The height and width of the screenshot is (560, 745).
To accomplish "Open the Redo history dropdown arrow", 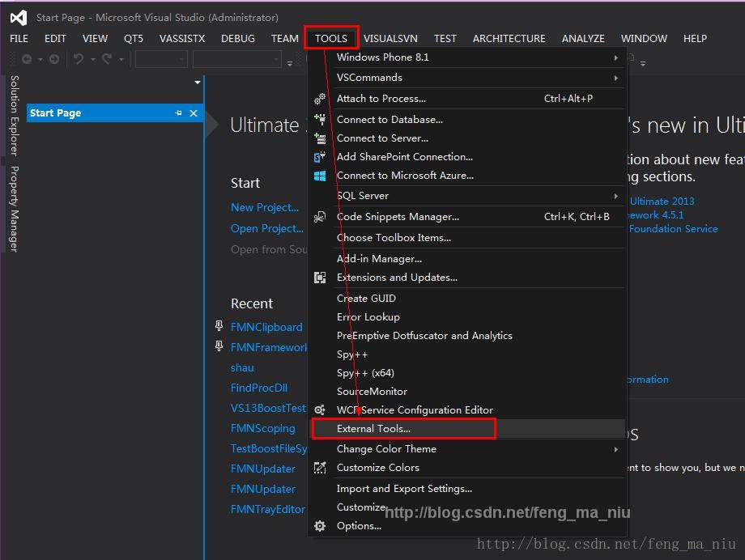I will [x=121, y=59].
